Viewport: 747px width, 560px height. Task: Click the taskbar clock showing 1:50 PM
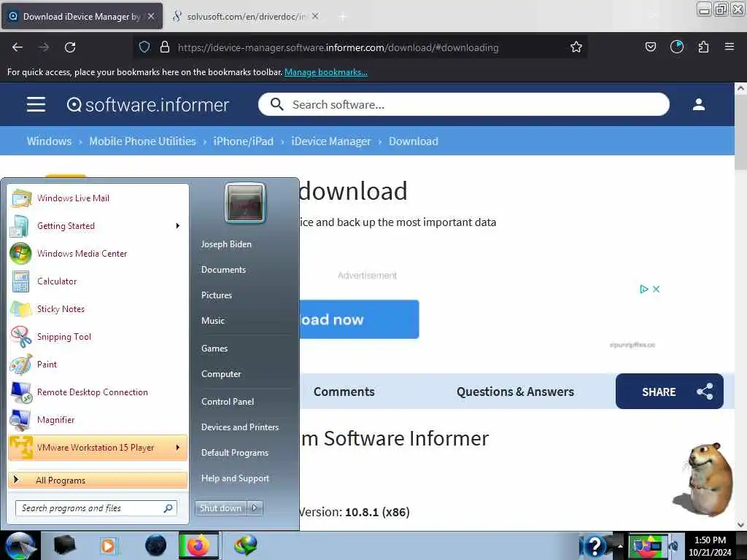(x=710, y=546)
